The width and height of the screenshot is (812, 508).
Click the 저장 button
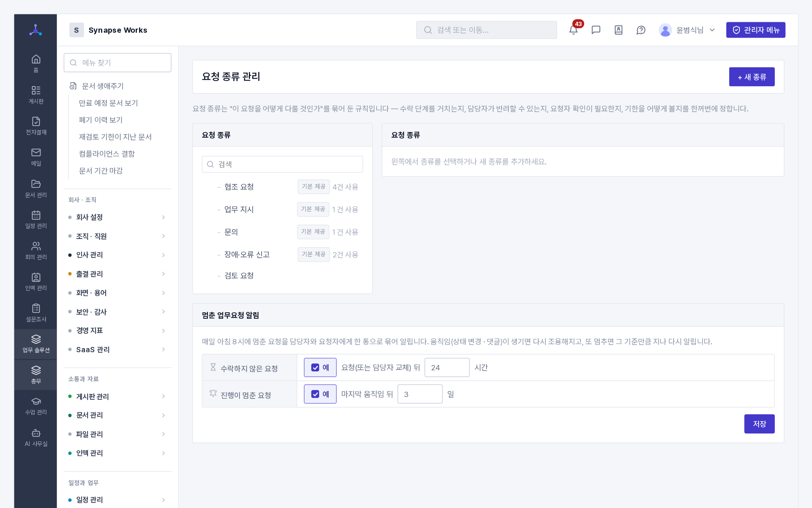point(759,424)
